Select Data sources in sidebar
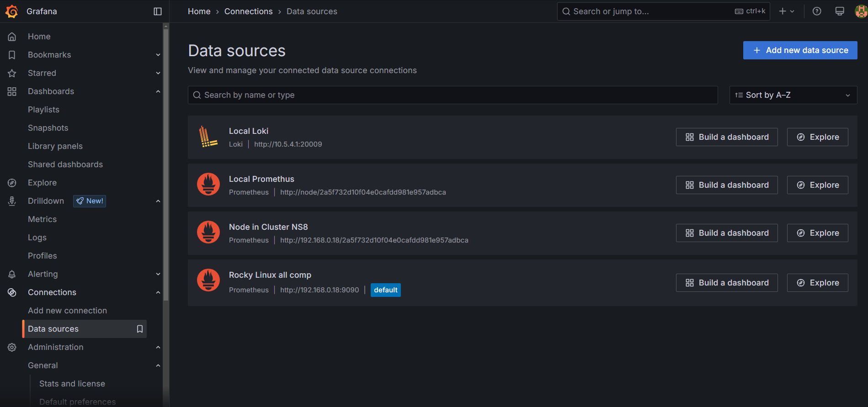 point(85,329)
